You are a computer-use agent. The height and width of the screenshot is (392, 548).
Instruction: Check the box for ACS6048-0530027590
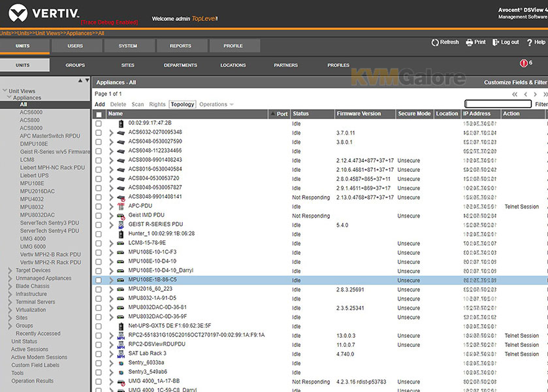99,142
